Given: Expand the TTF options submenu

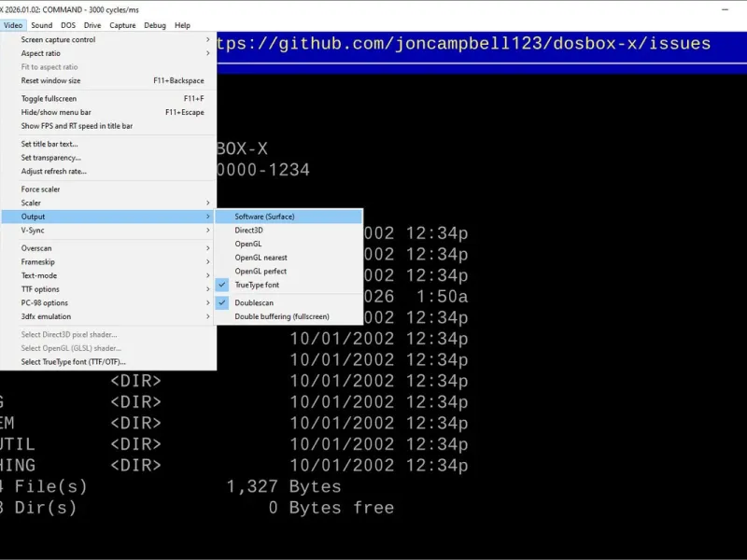Looking at the screenshot, I should [x=108, y=289].
